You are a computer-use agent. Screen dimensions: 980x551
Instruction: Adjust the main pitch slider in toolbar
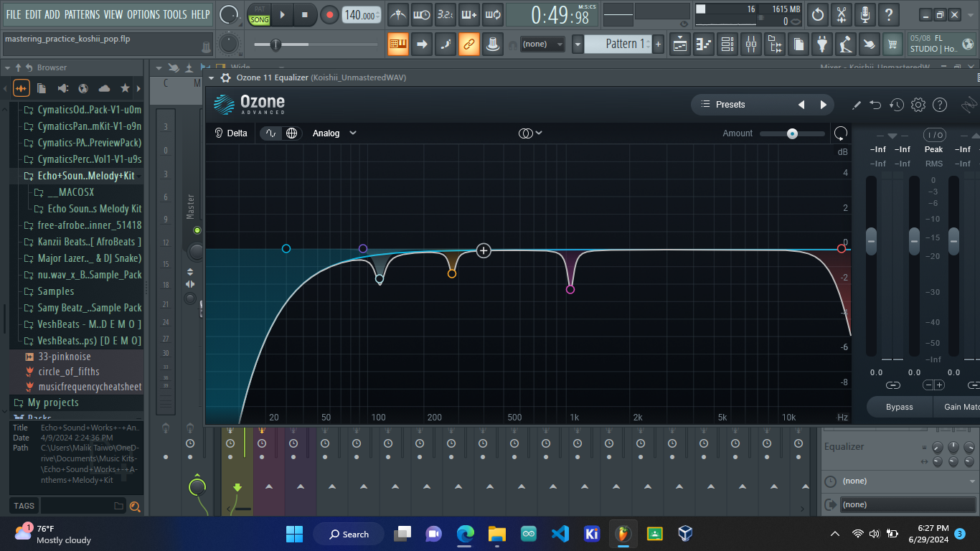click(x=316, y=44)
